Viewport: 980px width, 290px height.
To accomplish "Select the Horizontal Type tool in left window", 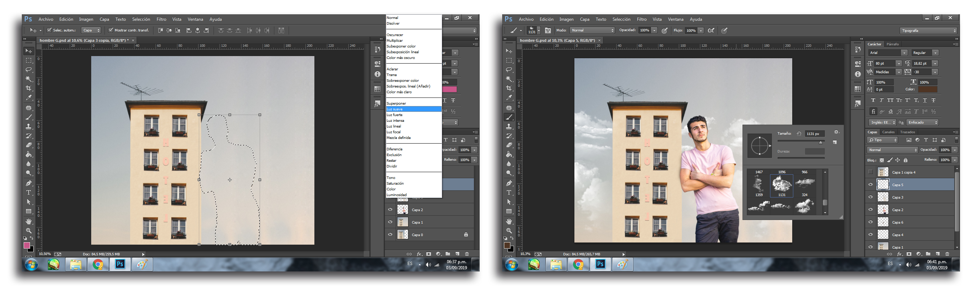I will pos(29,192).
